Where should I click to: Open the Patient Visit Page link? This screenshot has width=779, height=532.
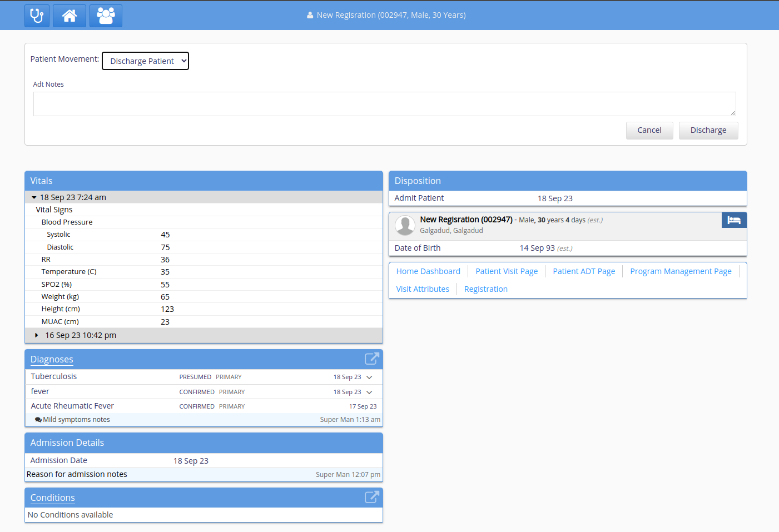(x=507, y=271)
